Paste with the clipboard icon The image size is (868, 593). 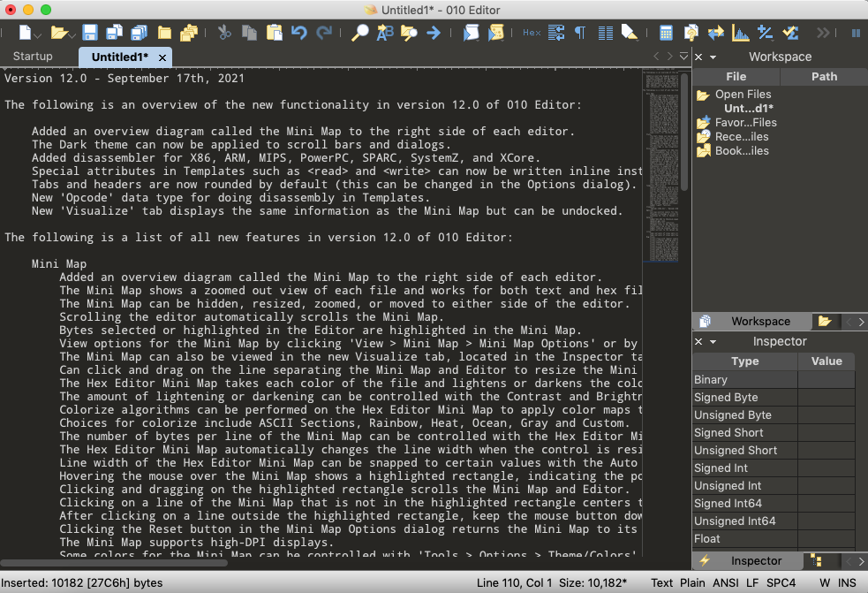274,33
